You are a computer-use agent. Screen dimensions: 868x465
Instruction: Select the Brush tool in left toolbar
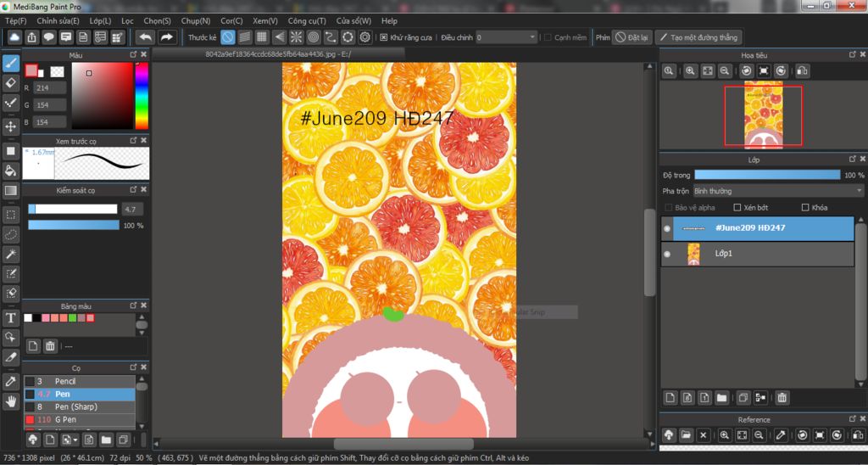click(x=10, y=64)
